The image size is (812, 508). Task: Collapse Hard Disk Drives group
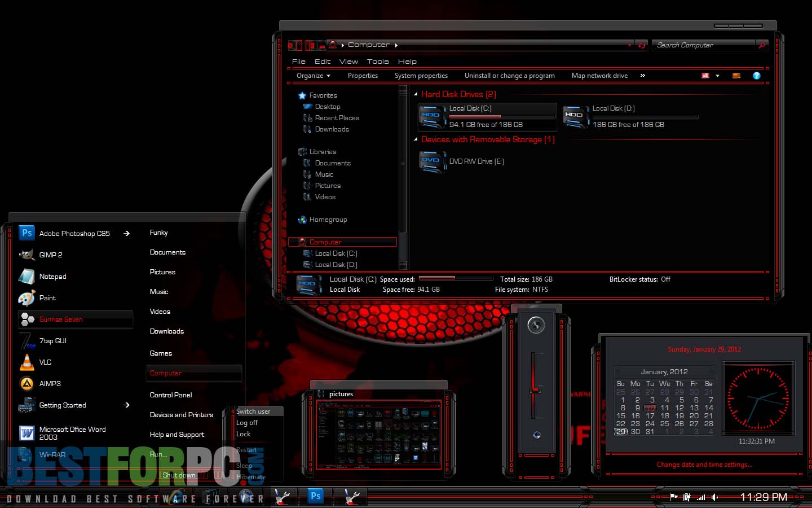416,94
